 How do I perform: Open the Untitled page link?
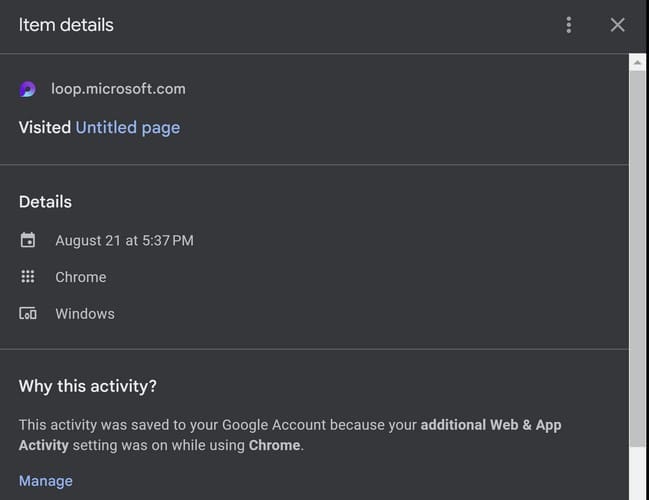[x=127, y=127]
